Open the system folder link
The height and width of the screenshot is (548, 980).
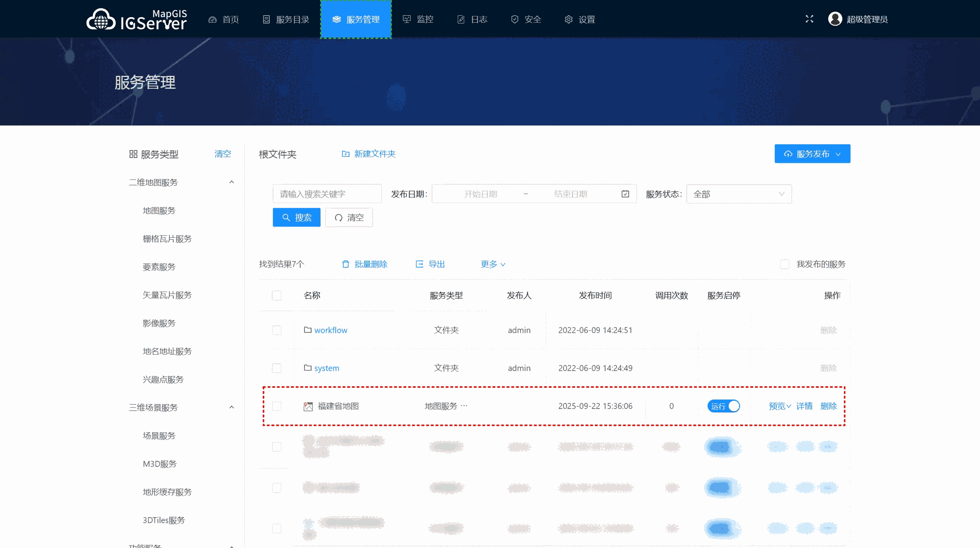tap(326, 368)
